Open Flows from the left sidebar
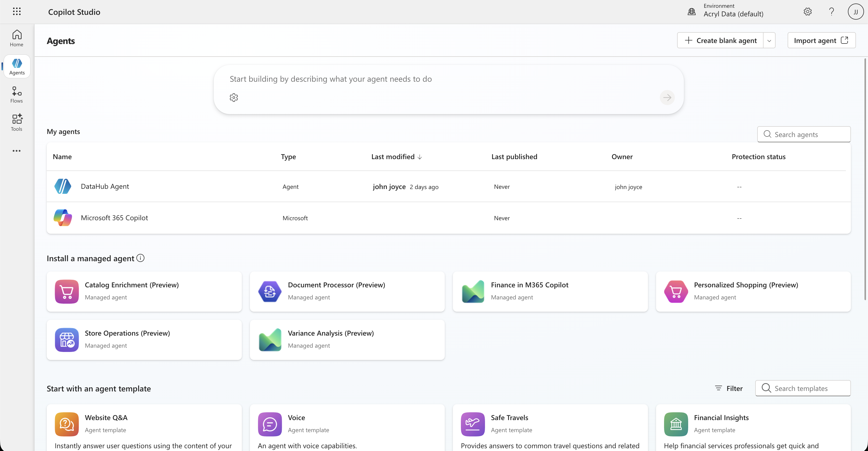 coord(17,95)
